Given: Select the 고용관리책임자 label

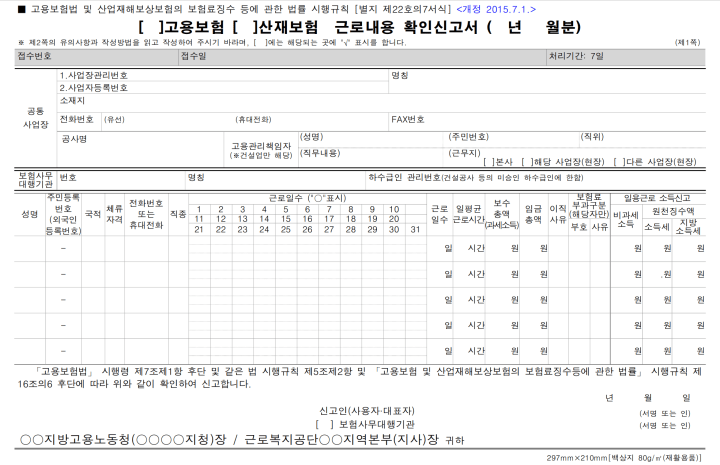Looking at the screenshot, I should (261, 146).
